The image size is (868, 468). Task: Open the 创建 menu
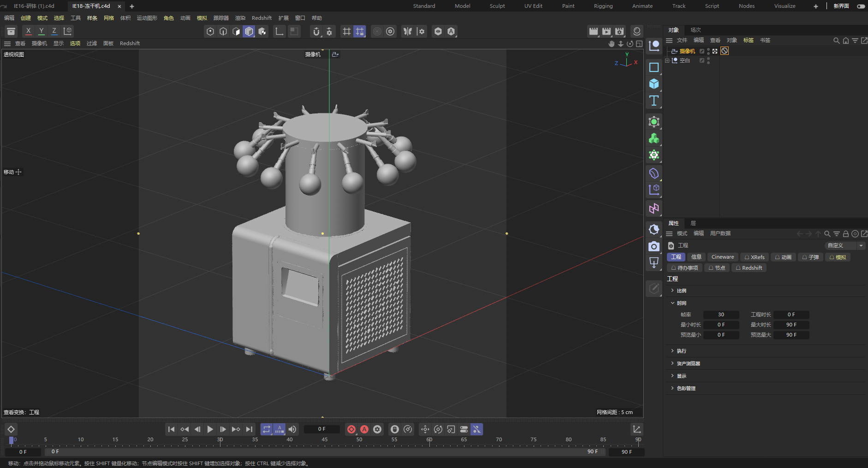pyautogui.click(x=26, y=18)
